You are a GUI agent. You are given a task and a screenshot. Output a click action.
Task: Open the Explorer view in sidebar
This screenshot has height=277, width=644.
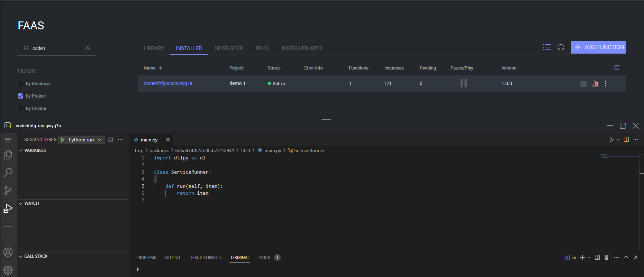(8, 155)
